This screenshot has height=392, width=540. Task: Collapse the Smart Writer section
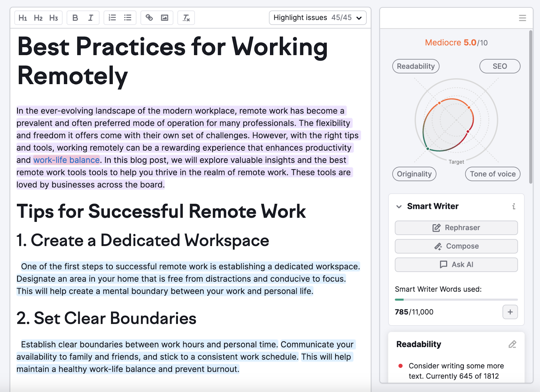point(399,206)
